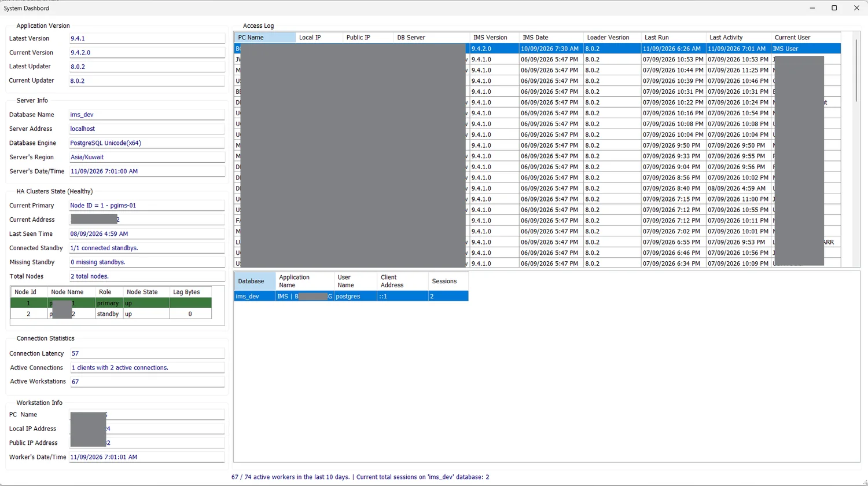868x486 pixels.
Task: Select log row with Last Run 07/09/2026 8:40 PM
Action: (x=538, y=188)
